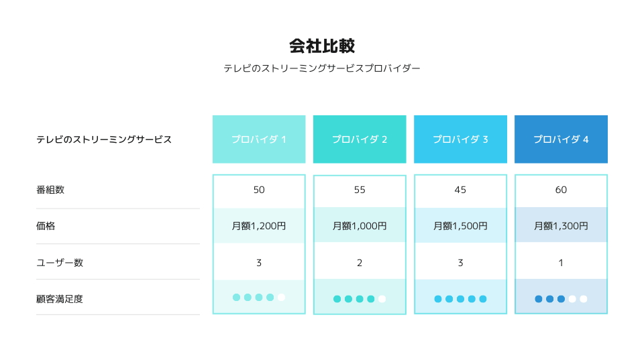Select the プロバイダ 4 header box
The image size is (644, 362).
tap(561, 139)
